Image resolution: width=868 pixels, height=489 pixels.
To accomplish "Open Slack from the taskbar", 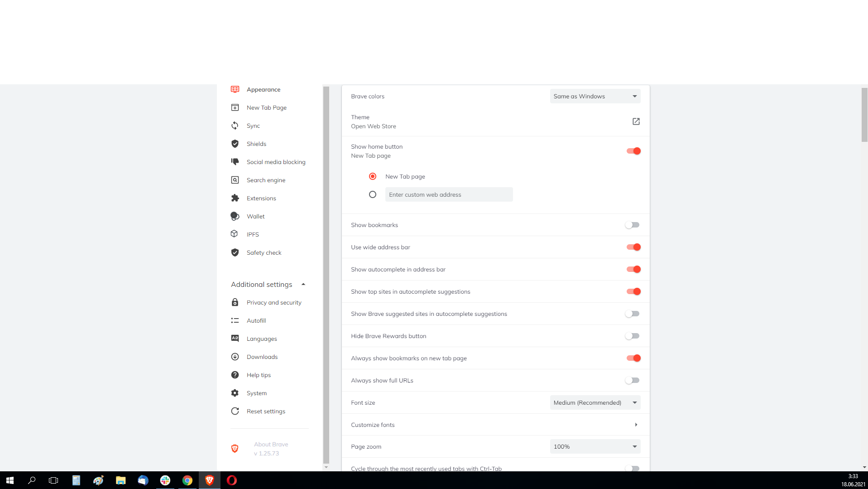I will tap(165, 480).
